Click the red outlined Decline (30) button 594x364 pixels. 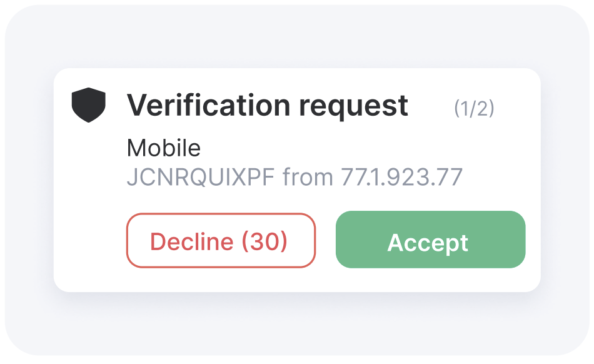point(221,241)
